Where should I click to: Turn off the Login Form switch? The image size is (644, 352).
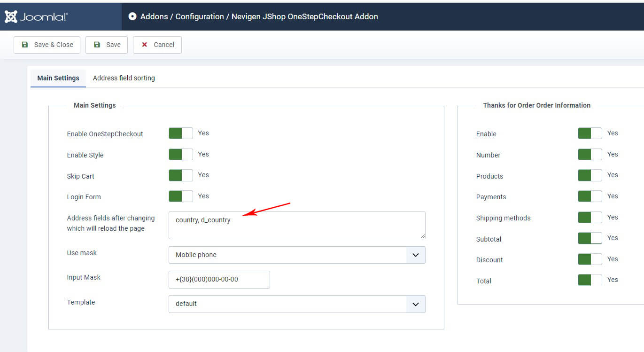pos(181,196)
